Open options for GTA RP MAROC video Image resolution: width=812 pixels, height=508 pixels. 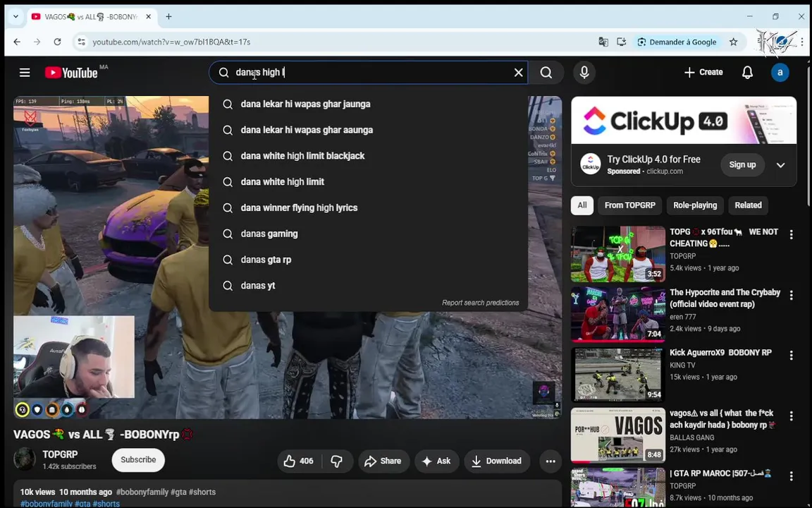pos(791,476)
